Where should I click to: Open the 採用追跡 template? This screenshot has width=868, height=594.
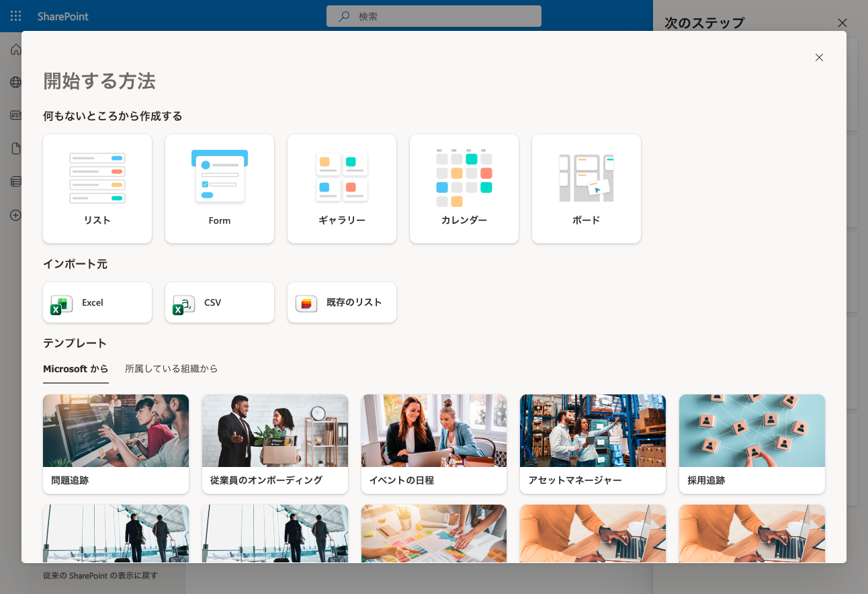[752, 444]
